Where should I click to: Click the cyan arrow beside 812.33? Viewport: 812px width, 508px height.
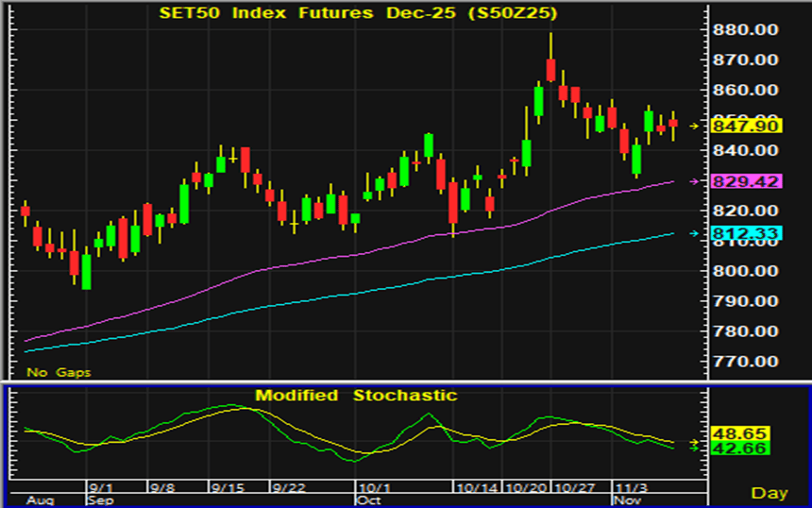click(695, 233)
